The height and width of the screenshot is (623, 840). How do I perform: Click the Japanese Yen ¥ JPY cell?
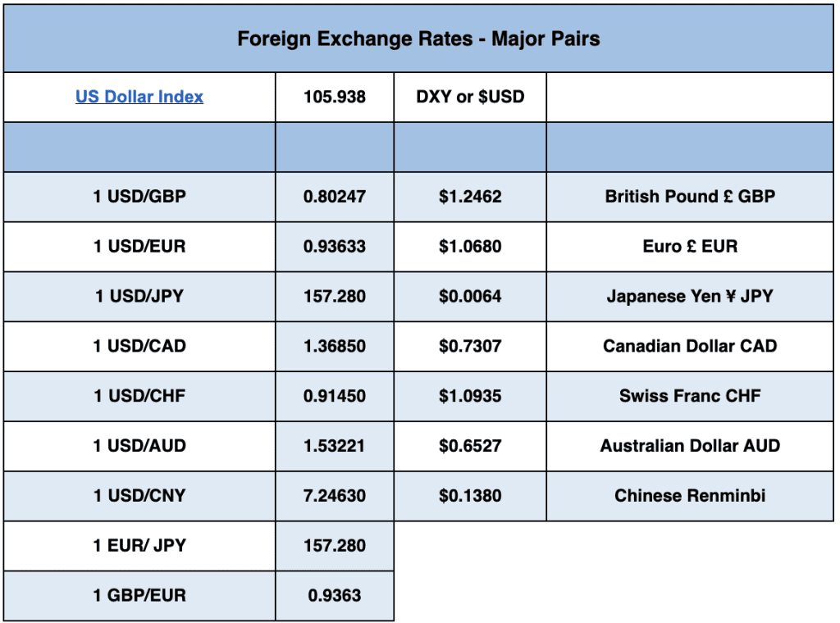(690, 297)
